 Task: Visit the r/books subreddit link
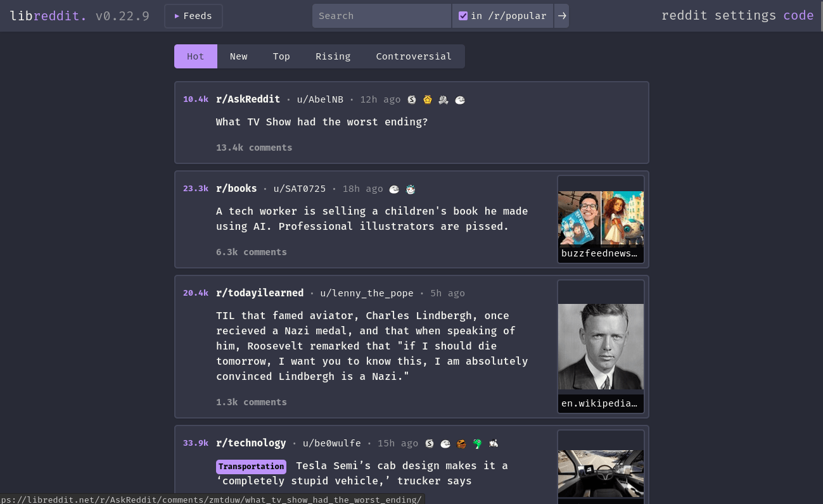(236, 188)
